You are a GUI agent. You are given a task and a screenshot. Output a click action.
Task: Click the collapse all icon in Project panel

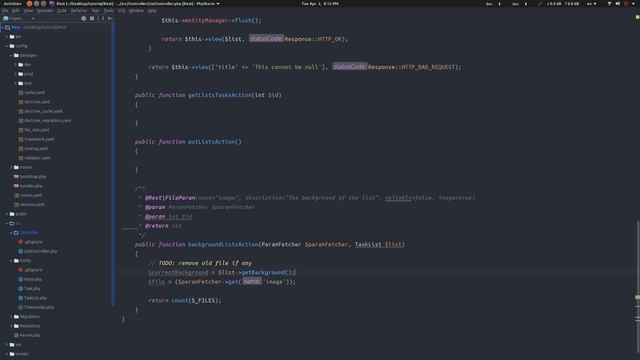pyautogui.click(x=92, y=18)
